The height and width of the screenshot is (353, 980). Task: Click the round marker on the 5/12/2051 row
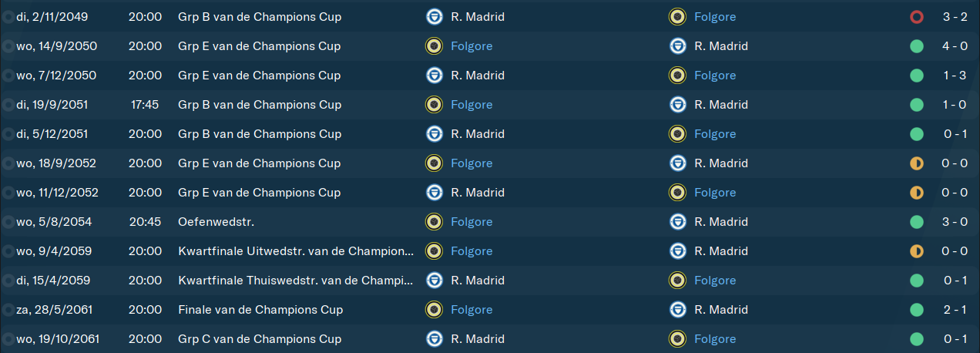tap(8, 134)
